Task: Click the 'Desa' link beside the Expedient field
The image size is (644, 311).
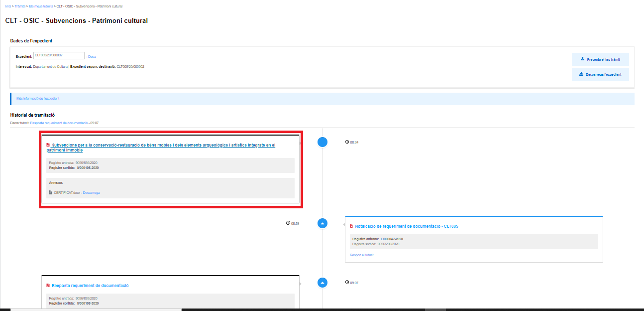Action: tap(92, 56)
